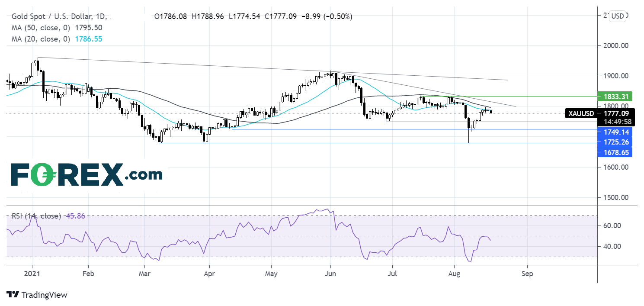Screen dimensions: 644x306
Task: Click the -8.99 (-0.50%) change value
Action: (x=327, y=17)
